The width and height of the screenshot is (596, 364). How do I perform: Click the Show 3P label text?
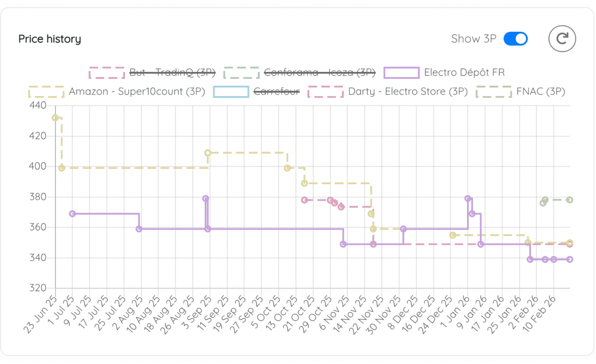coord(474,39)
